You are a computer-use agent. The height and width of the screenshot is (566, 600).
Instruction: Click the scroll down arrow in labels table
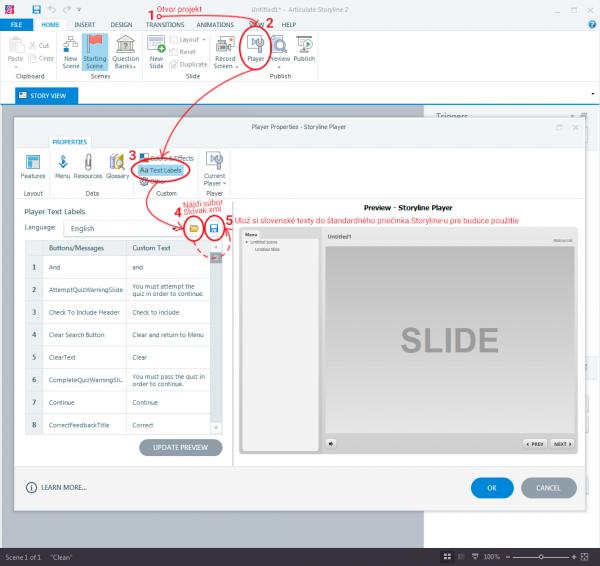216,428
